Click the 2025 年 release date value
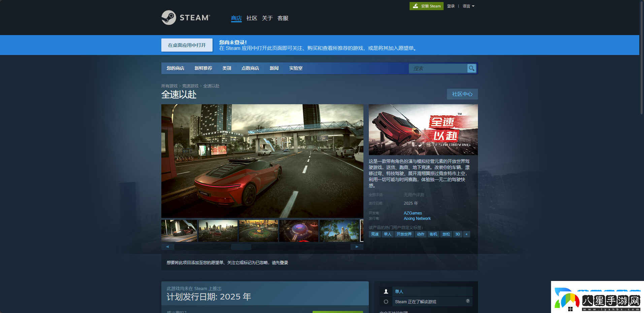 coord(411,203)
